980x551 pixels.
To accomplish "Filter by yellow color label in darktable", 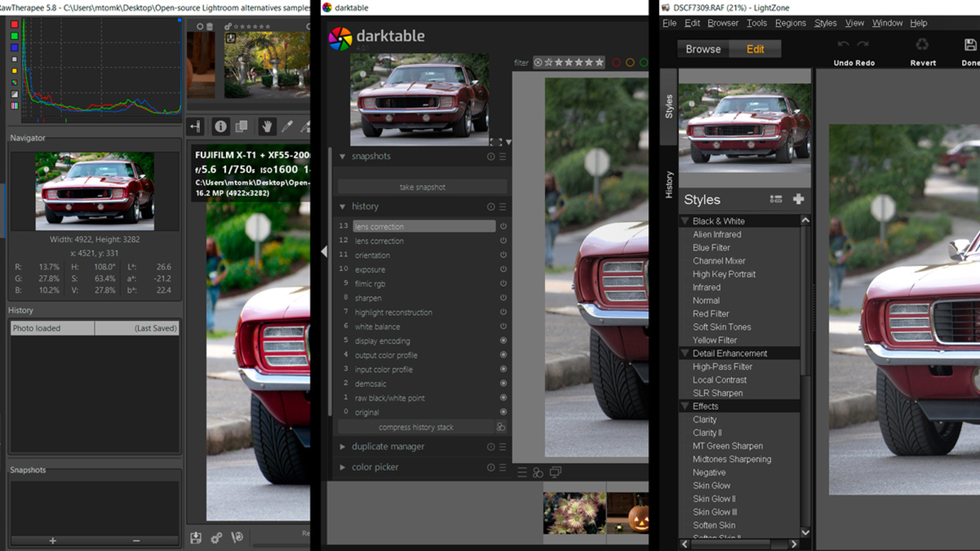I will point(630,63).
